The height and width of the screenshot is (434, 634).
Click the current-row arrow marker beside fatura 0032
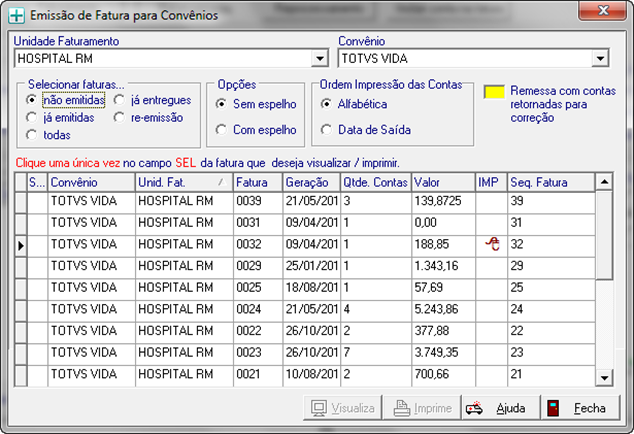21,245
